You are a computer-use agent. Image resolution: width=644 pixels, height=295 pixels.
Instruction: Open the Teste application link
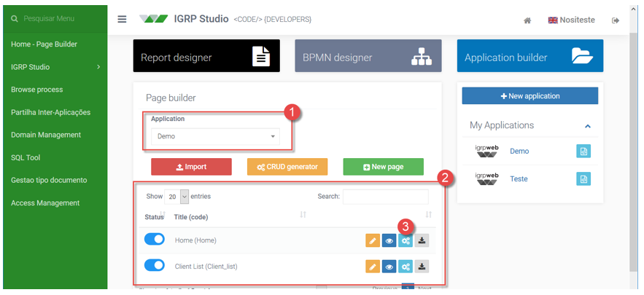[x=519, y=179]
